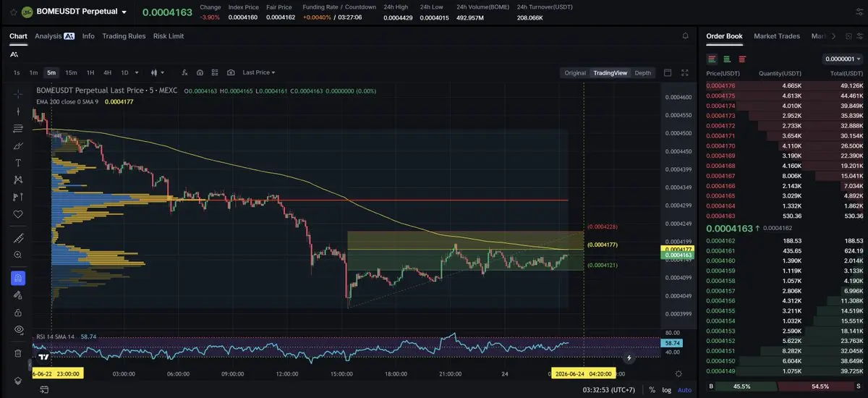Toggle stay in drawing mode

(x=18, y=295)
